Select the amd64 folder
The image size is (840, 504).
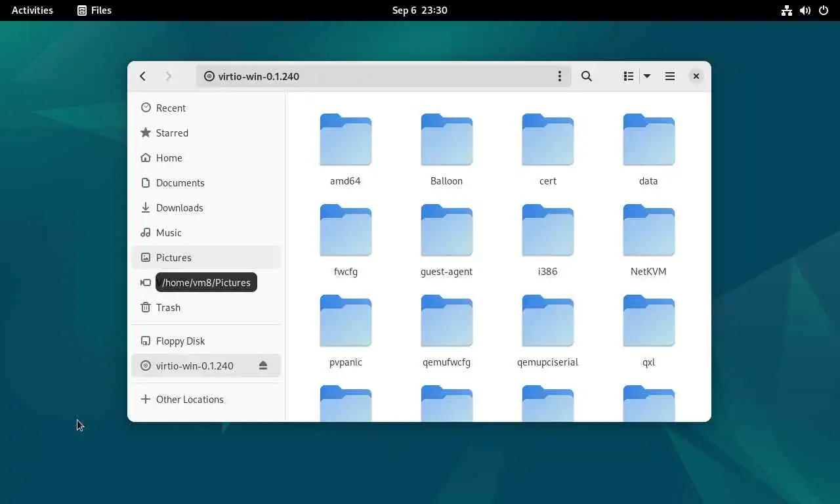345,150
